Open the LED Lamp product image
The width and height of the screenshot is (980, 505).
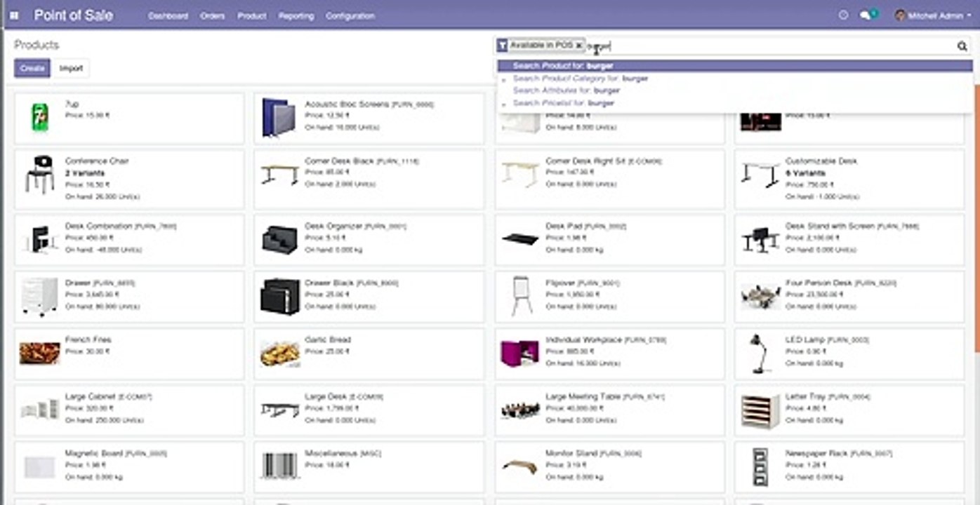pyautogui.click(x=758, y=353)
